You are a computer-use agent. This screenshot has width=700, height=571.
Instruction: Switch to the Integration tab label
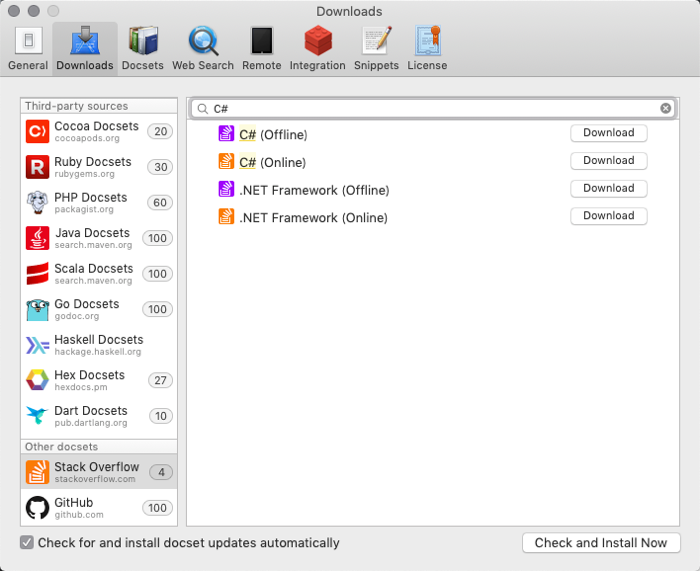[x=318, y=65]
